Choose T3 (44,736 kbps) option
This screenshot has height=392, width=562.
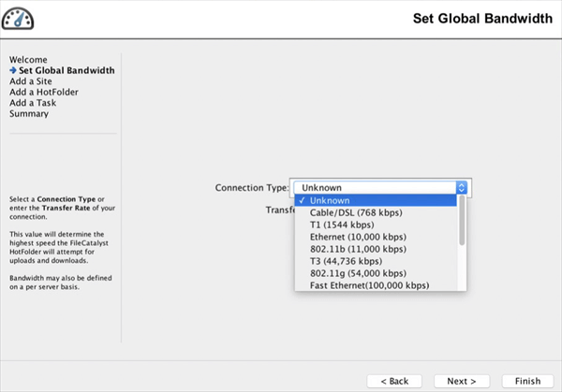coord(346,261)
